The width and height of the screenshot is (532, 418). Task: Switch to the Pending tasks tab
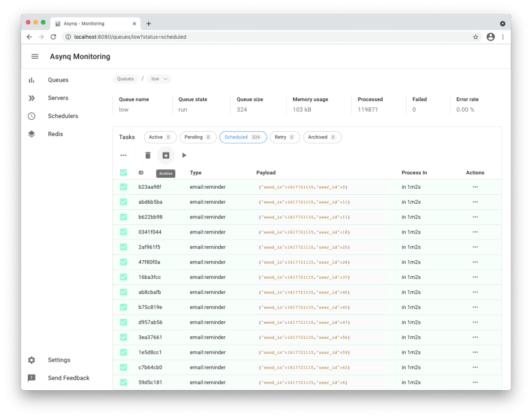198,137
